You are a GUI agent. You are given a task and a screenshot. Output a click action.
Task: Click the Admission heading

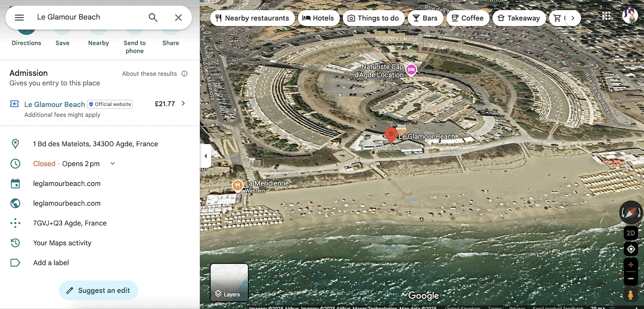(29, 73)
